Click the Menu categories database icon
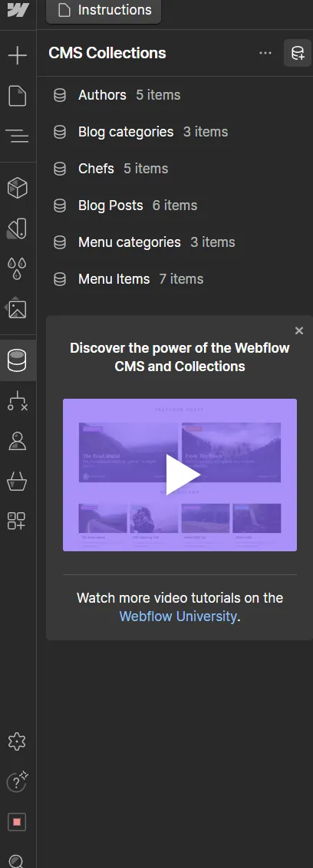 [60, 242]
